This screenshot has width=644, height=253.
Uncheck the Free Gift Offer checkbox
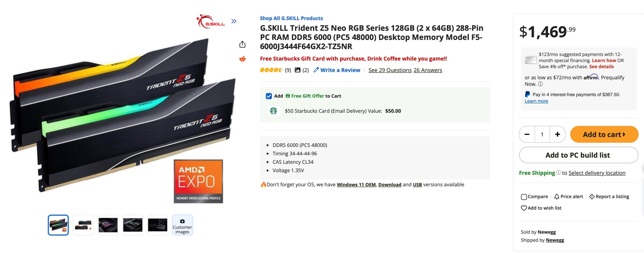tap(269, 96)
